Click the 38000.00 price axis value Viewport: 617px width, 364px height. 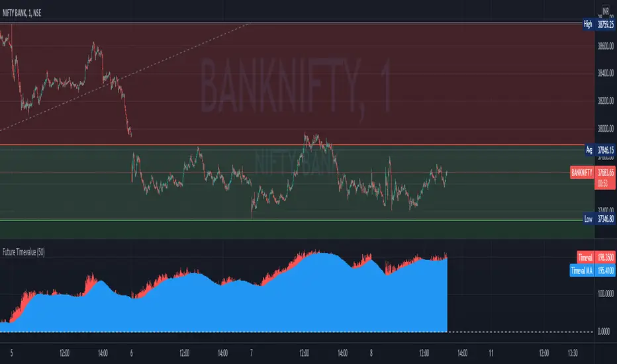click(x=606, y=128)
